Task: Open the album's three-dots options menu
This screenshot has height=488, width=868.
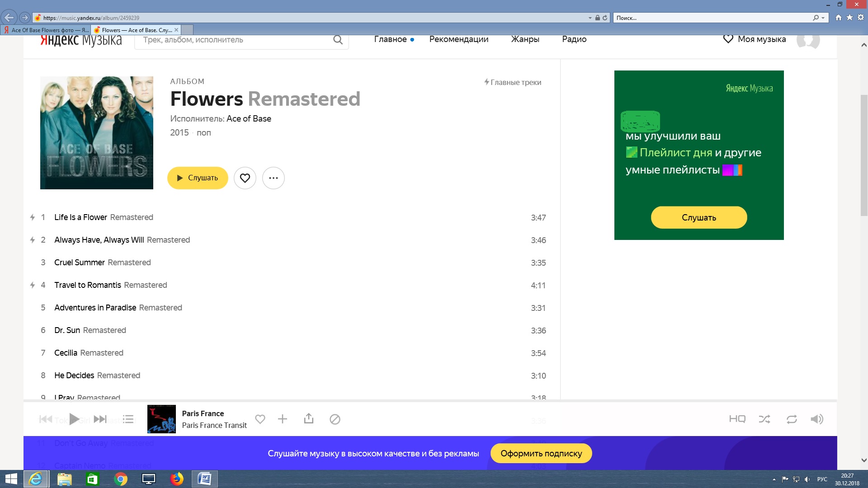Action: [274, 178]
